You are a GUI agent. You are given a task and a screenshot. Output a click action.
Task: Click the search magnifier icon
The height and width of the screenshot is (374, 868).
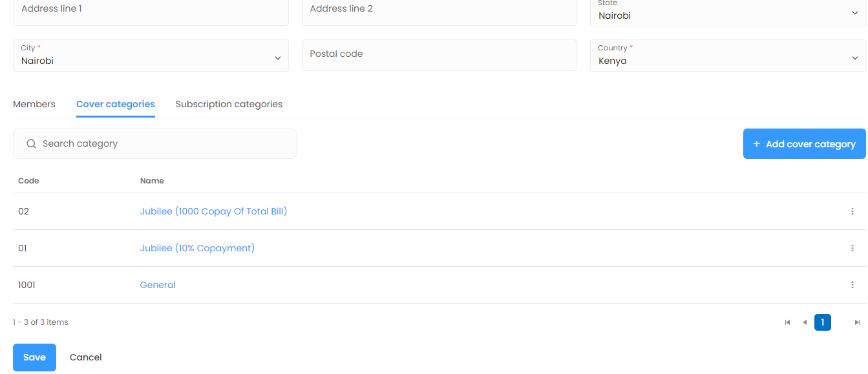[x=31, y=144]
